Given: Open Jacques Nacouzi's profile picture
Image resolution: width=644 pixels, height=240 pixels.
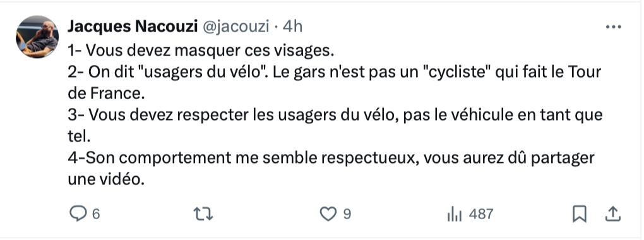Looking at the screenshot, I should 37,37.
